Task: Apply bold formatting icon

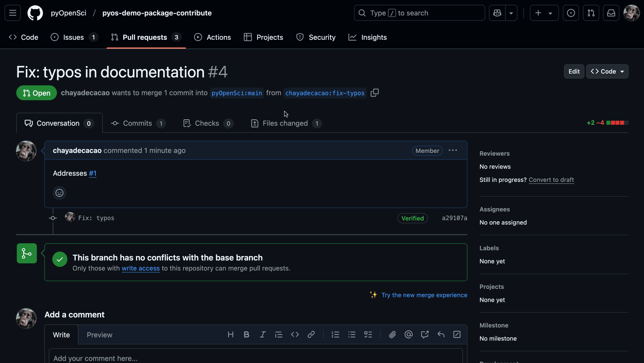Action: pos(246,334)
